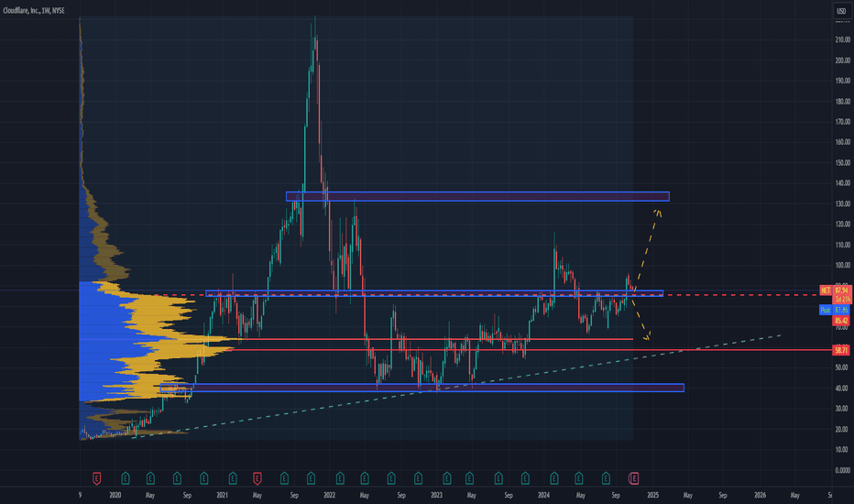854x504 pixels.
Task: Open the earnings marker just after 2020 label
Action: click(x=126, y=478)
